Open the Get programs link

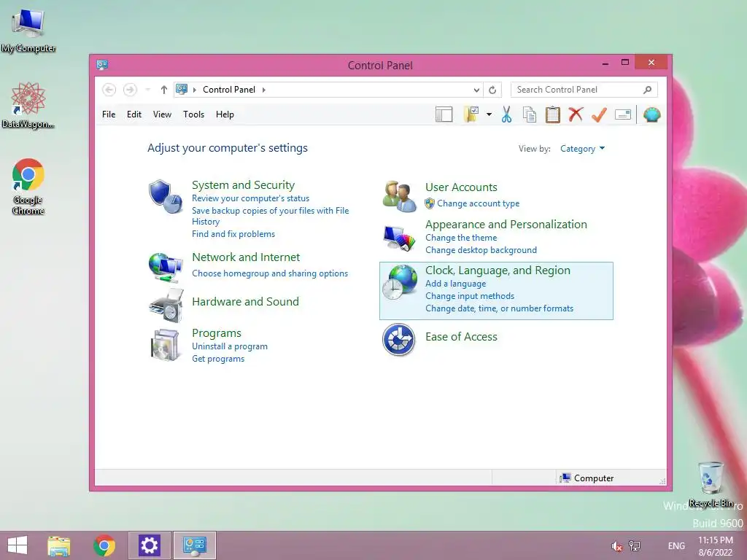(x=217, y=359)
